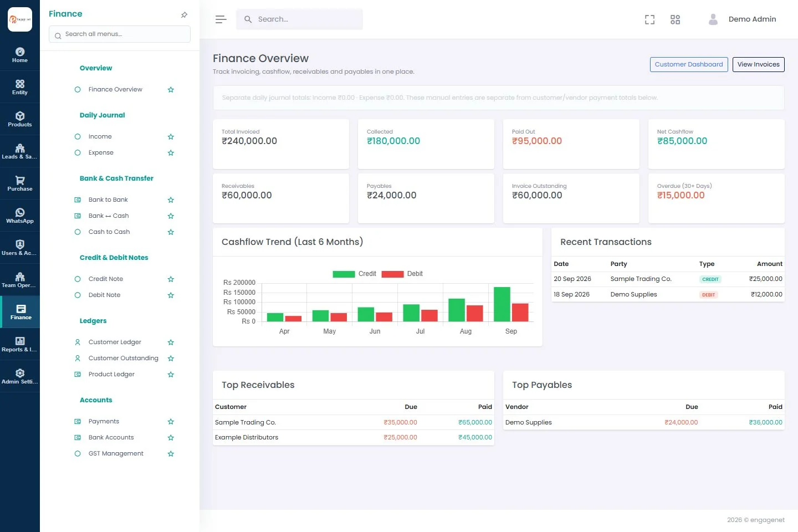Click the Customer Dashboard button
The height and width of the screenshot is (532, 798).
(689, 64)
